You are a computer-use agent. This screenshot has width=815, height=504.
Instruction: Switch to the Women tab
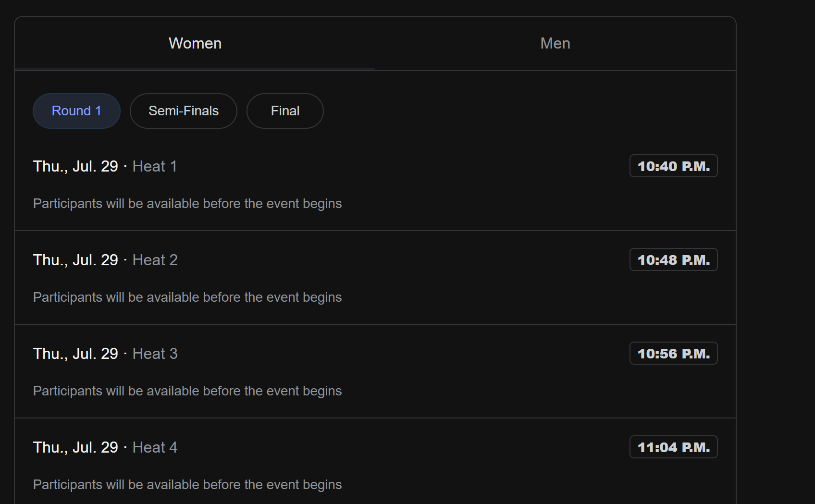(195, 43)
